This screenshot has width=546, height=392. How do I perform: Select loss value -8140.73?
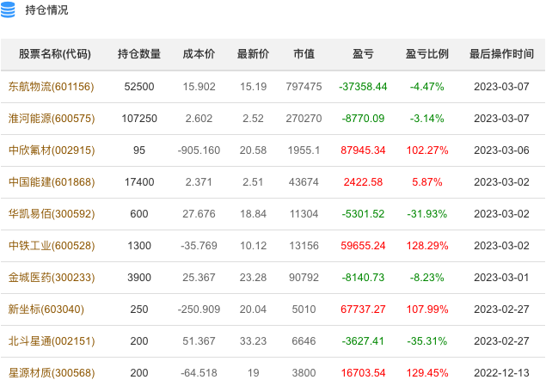point(363,278)
